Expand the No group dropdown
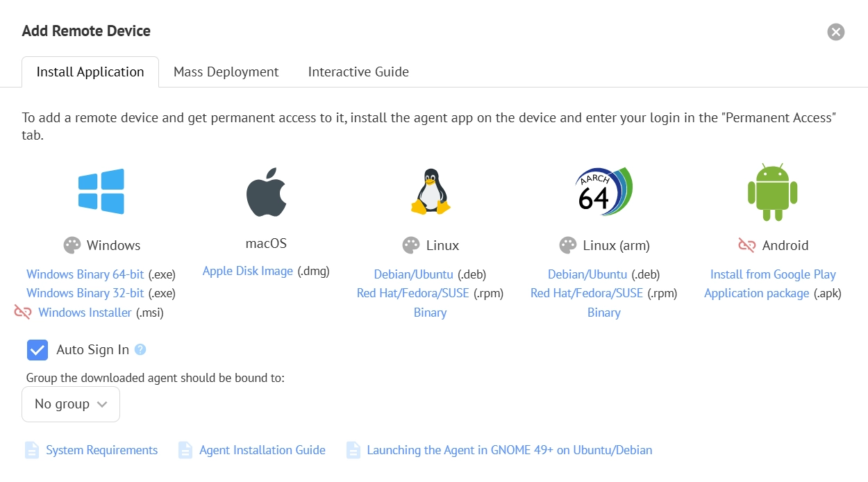 tap(71, 404)
